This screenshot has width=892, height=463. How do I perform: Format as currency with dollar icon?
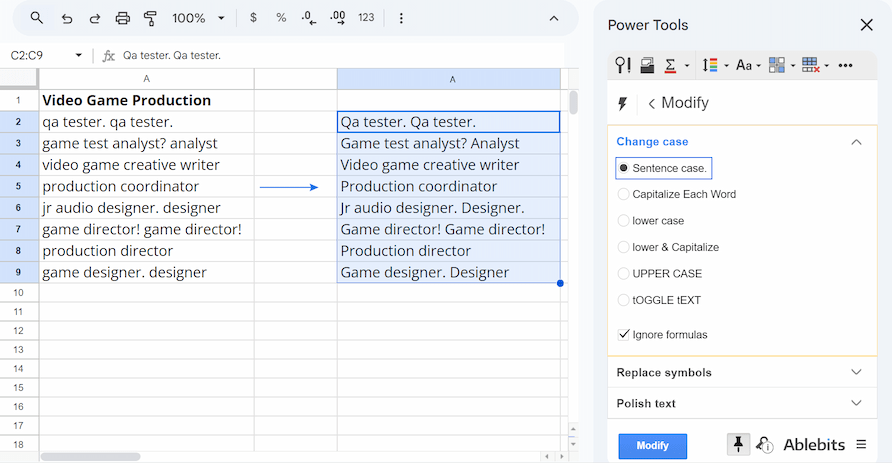[253, 18]
